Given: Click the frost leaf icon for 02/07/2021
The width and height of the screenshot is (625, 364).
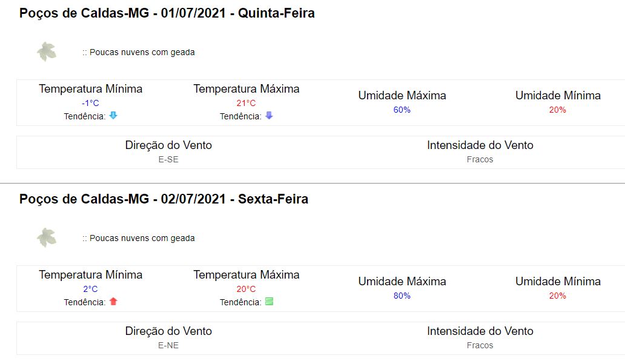Looking at the screenshot, I should (x=47, y=237).
